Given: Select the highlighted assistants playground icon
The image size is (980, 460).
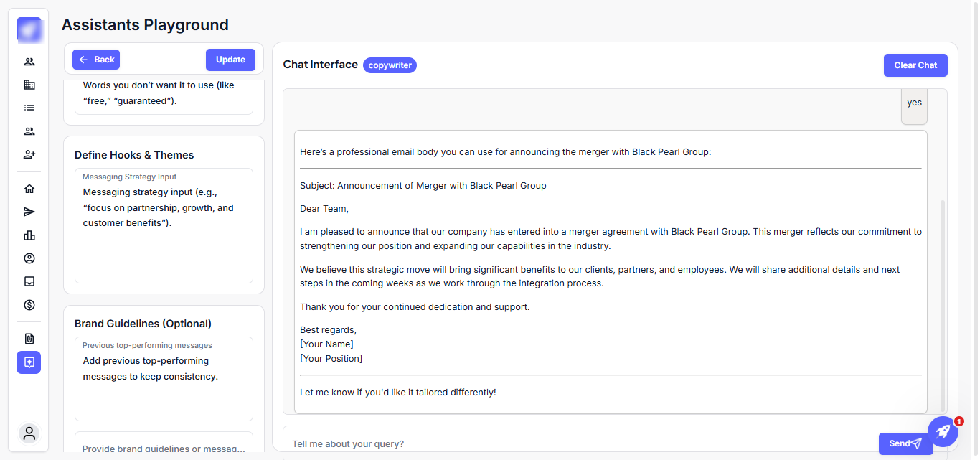Looking at the screenshot, I should click(29, 362).
